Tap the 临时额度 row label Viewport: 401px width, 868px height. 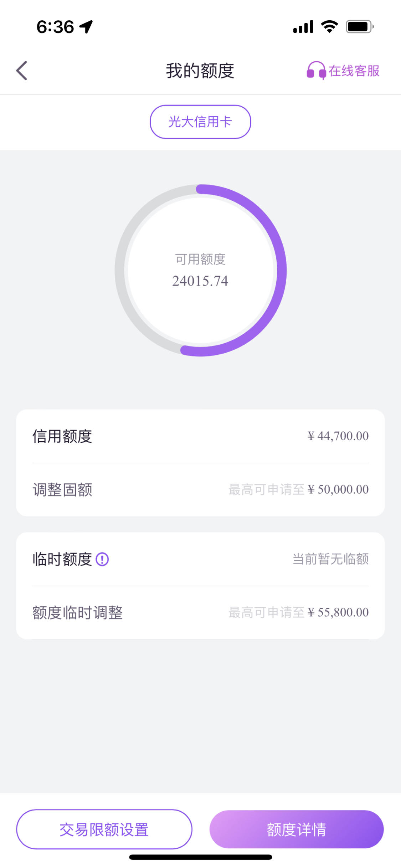click(x=62, y=559)
